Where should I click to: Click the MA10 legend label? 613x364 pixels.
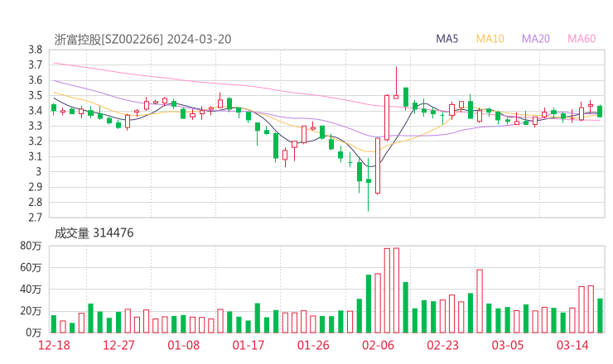[490, 39]
